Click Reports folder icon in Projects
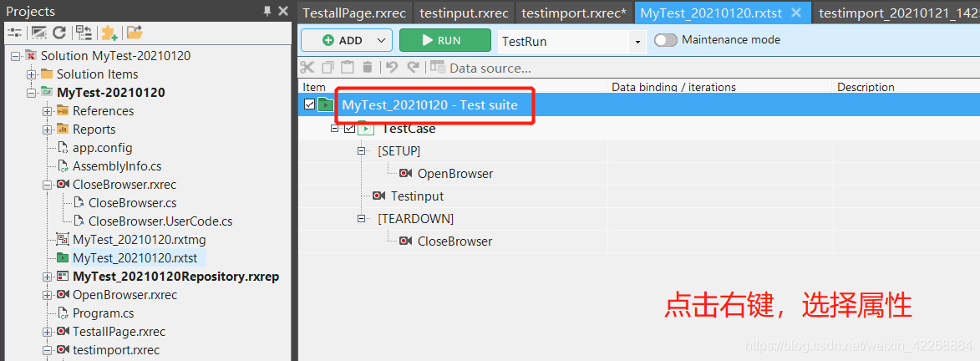The height and width of the screenshot is (361, 980). pos(63,129)
